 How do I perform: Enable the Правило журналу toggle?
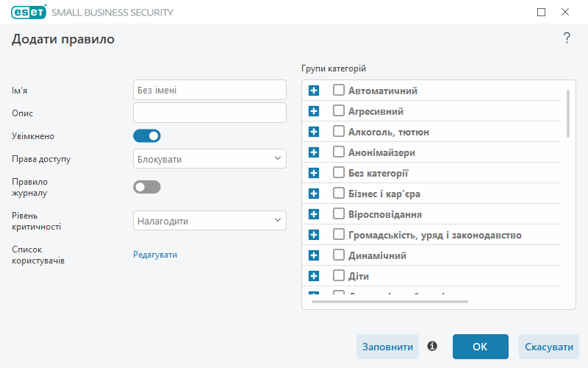tap(146, 187)
